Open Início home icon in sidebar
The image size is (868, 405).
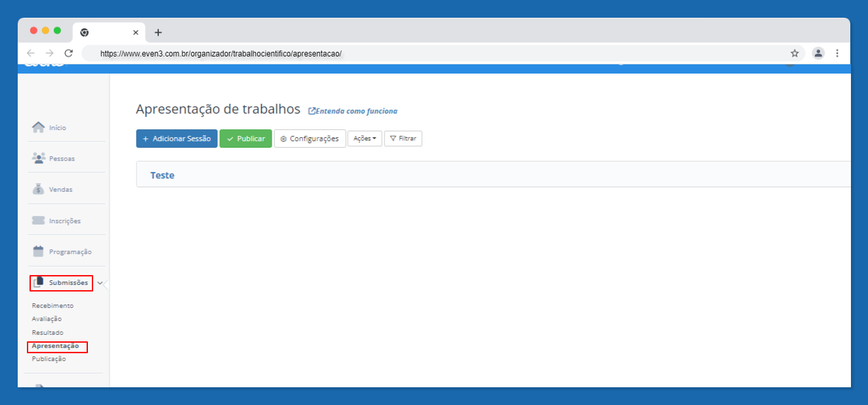point(39,127)
